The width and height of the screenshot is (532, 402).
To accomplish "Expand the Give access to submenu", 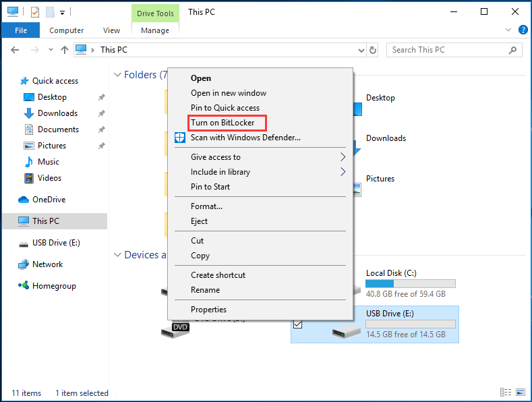I will point(343,157).
